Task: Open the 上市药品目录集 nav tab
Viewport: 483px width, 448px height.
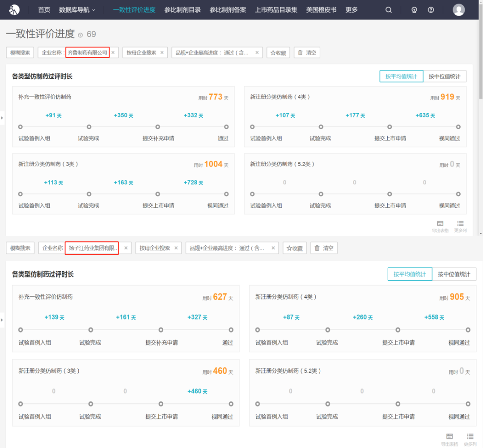Action: click(x=276, y=10)
